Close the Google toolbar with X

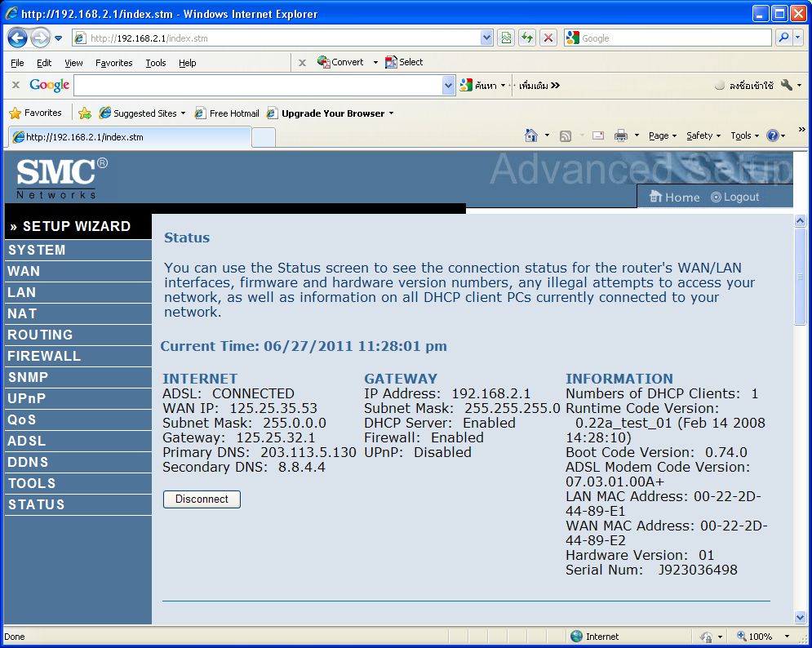16,85
